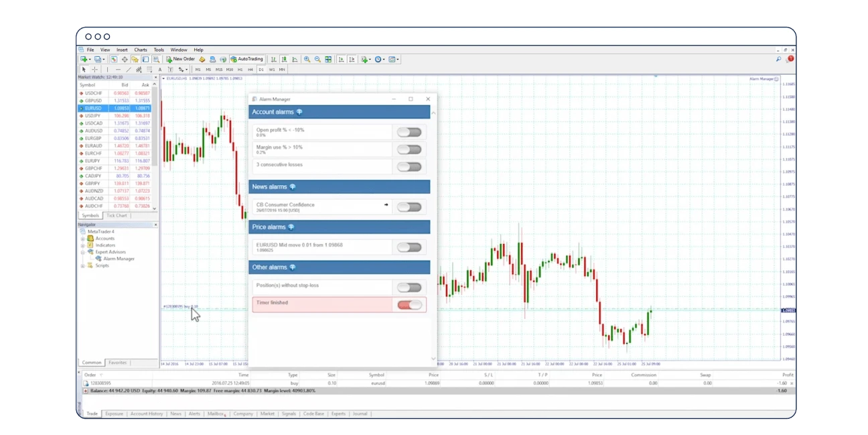Switch to M15 timeframe
This screenshot has width=868, height=435.
point(219,69)
